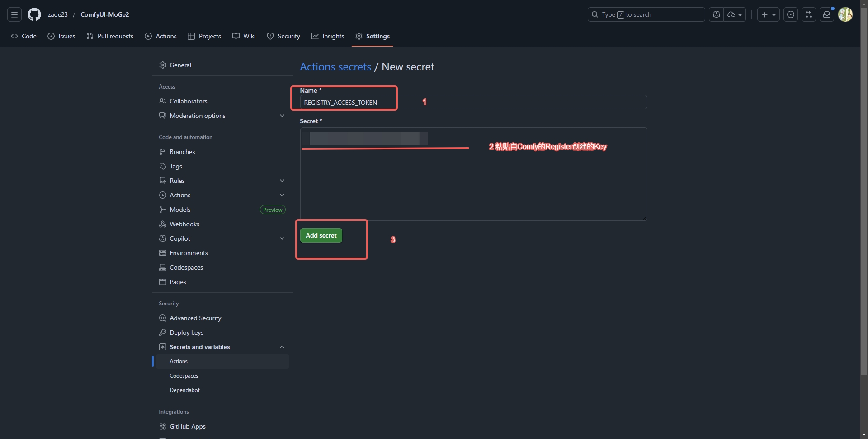Select Codespaces under Secrets and variables
Viewport: 868px width, 439px height.
coord(222,376)
